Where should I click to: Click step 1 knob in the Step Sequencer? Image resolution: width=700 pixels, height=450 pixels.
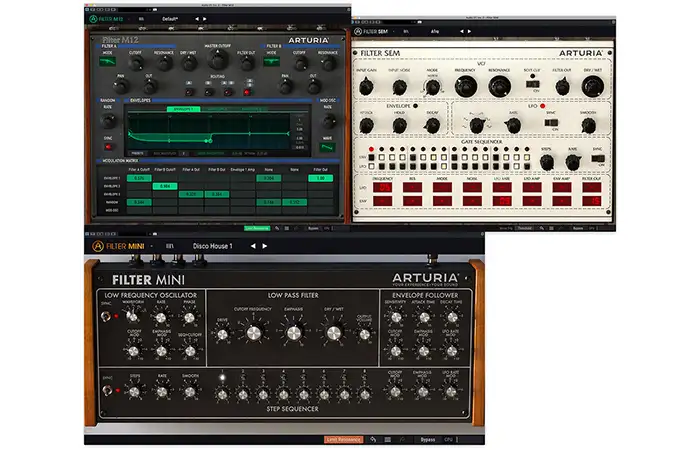222,395
